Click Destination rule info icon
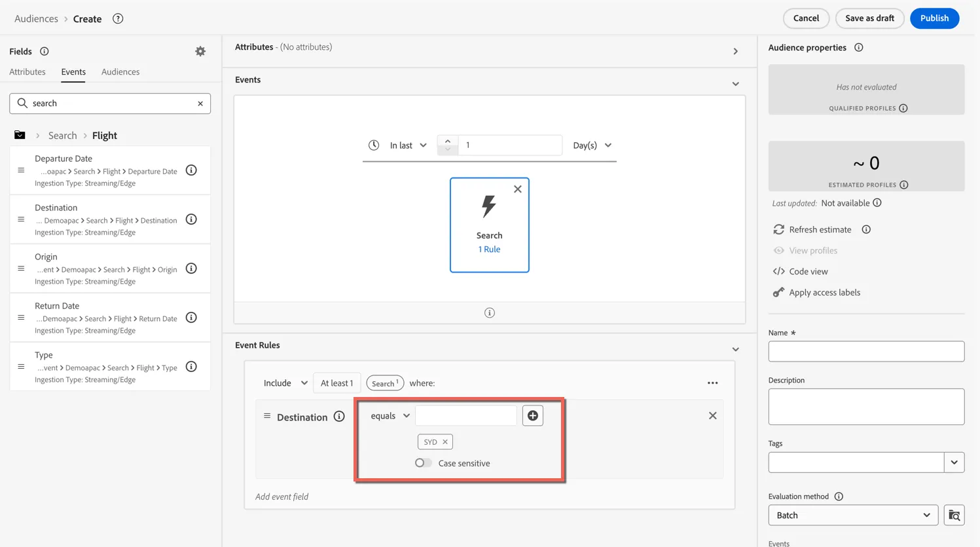Screen dimensions: 980x547 (x=339, y=417)
